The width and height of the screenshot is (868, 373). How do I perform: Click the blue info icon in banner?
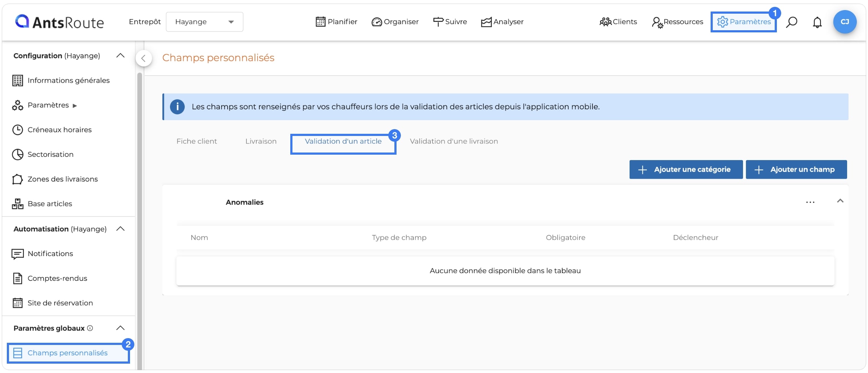[x=177, y=107]
